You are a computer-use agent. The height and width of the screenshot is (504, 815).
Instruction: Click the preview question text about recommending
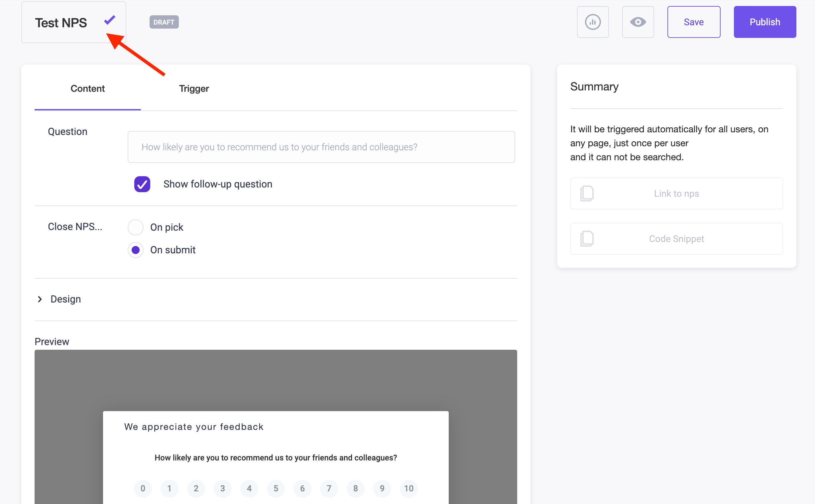tap(276, 458)
